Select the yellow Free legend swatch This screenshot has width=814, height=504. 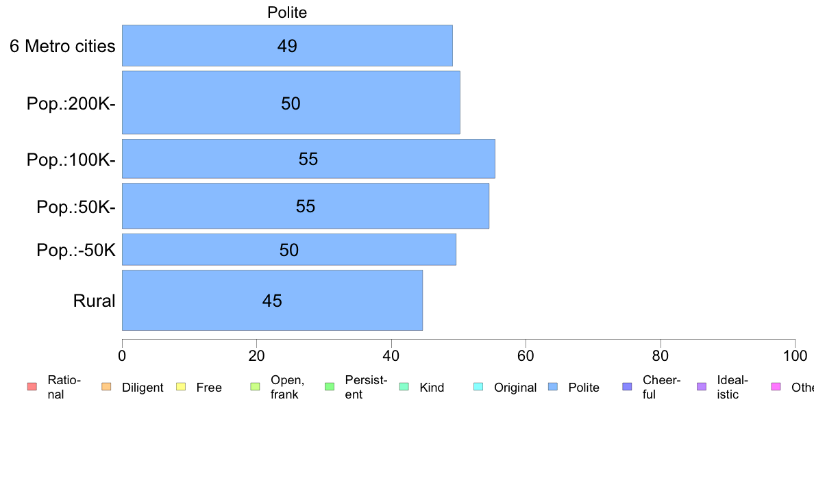[x=181, y=387]
